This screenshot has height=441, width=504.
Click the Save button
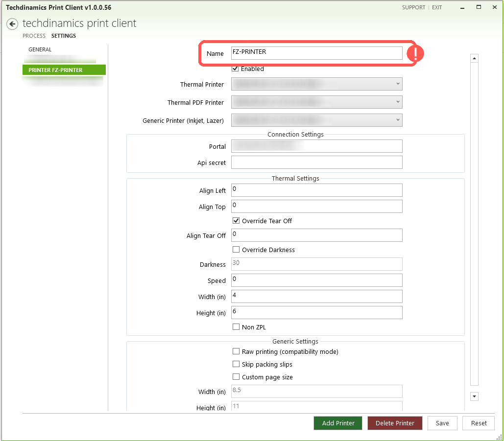442,423
